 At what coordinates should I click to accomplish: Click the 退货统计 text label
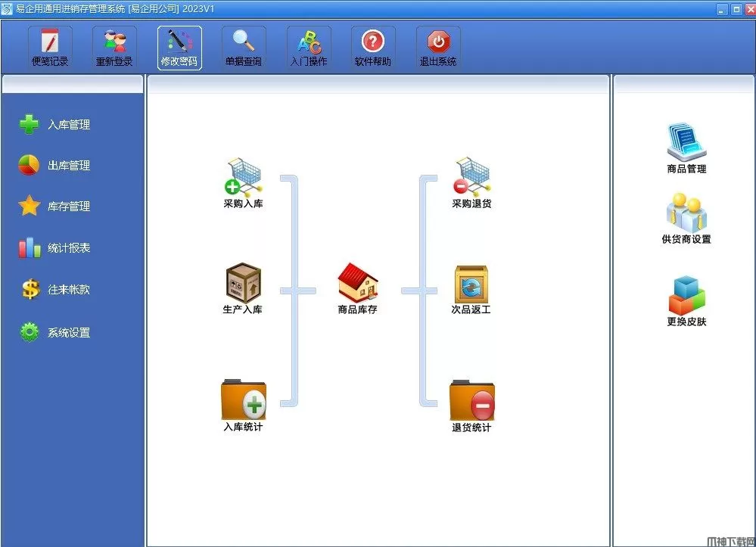point(471,427)
